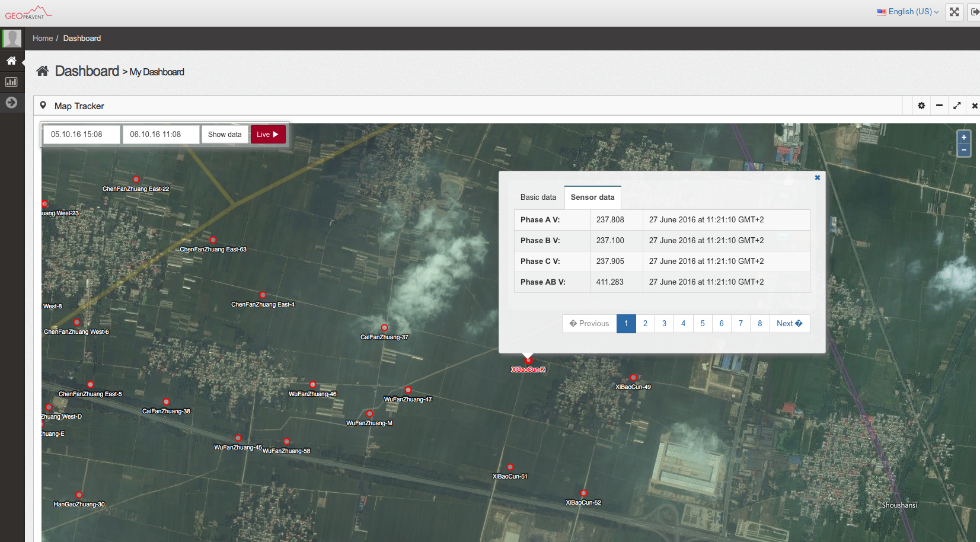Go to page 2 of sensor data
The height and width of the screenshot is (542, 980).
pos(645,323)
